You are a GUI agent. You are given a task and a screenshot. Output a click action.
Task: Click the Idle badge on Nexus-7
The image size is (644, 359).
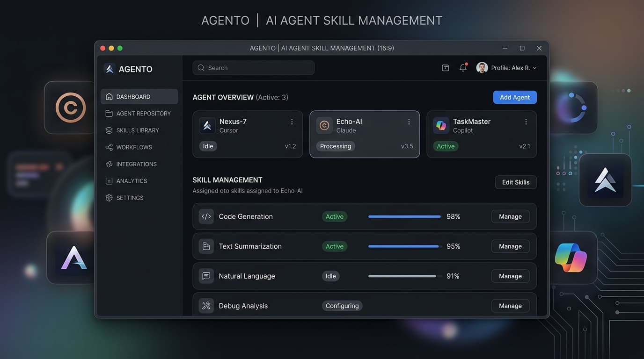[x=208, y=146]
